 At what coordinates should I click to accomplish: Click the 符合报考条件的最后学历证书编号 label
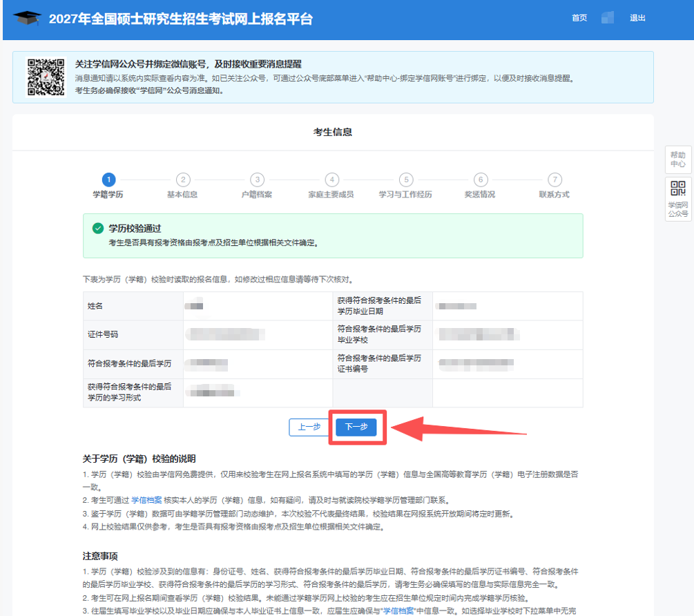point(379,363)
